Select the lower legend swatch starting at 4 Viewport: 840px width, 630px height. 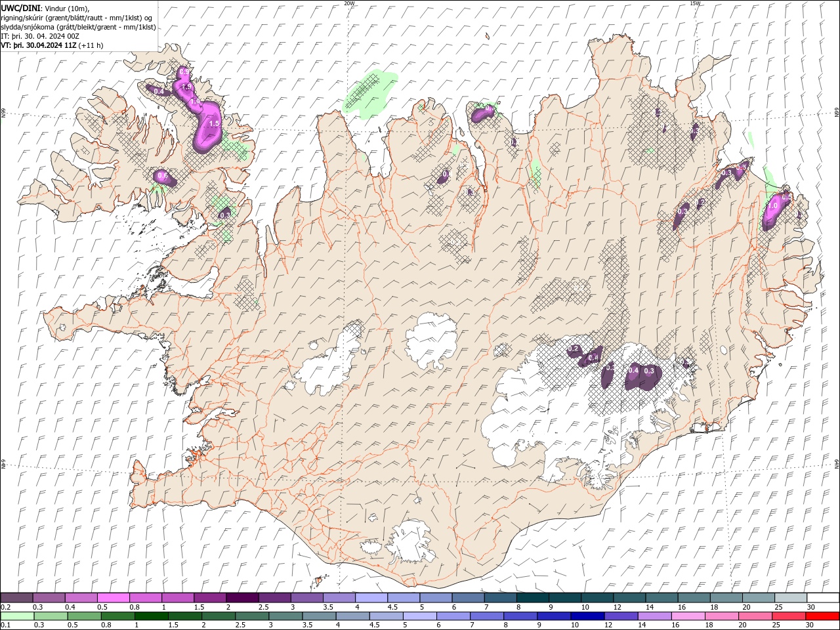pyautogui.click(x=352, y=616)
